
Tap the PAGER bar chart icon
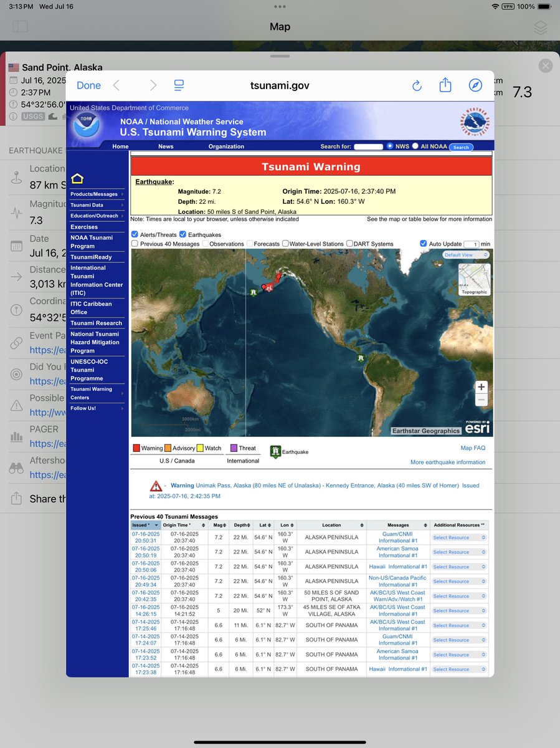pyautogui.click(x=16, y=436)
